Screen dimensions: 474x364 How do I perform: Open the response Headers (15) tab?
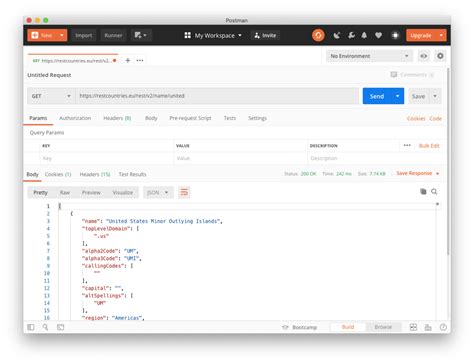point(95,174)
